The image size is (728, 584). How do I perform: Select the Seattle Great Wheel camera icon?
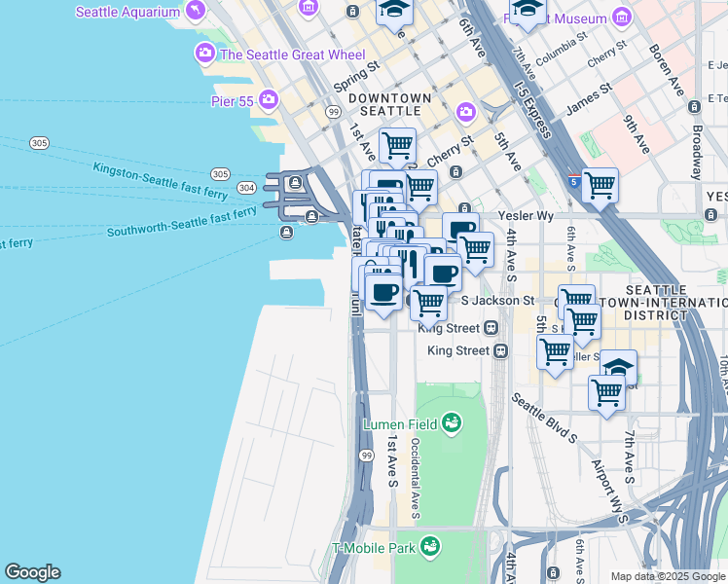[205, 54]
